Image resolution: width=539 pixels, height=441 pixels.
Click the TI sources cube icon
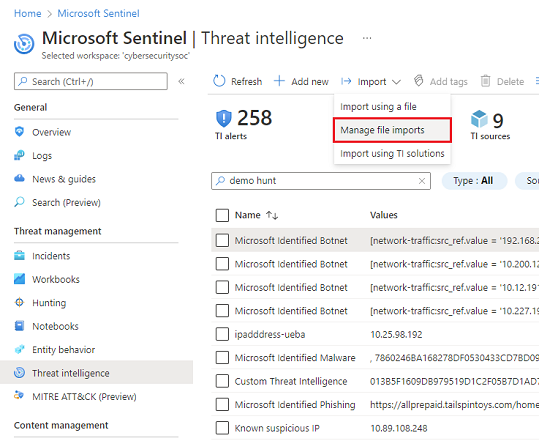pos(479,119)
